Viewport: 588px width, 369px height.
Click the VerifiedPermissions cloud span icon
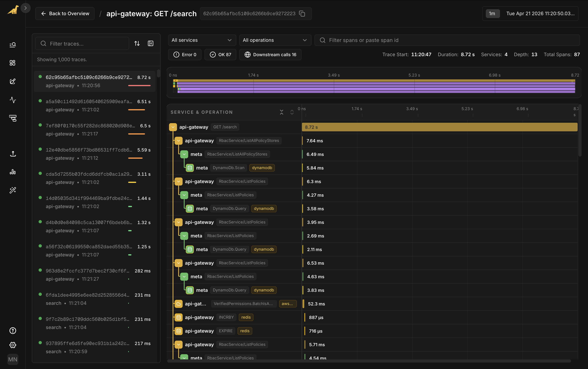pyautogui.click(x=178, y=304)
